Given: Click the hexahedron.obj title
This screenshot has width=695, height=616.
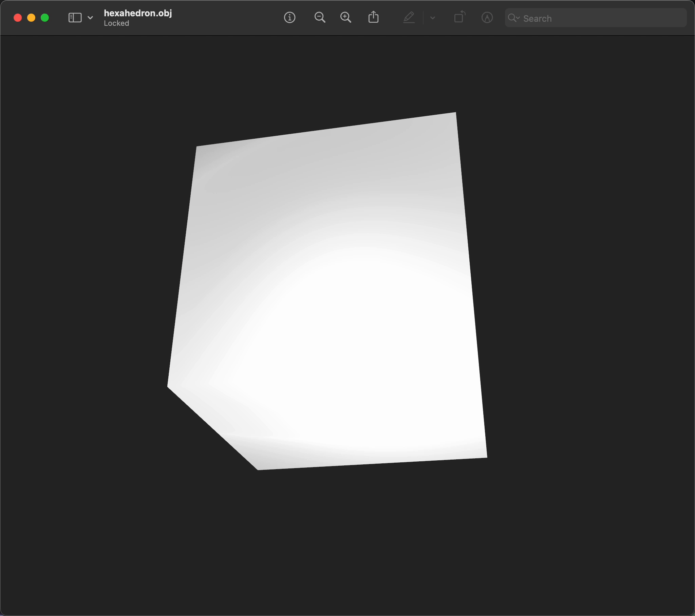Looking at the screenshot, I should coord(138,13).
